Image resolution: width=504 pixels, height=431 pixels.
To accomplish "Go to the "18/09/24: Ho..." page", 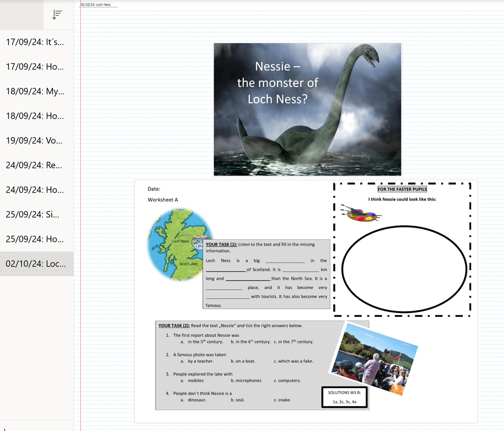I will pos(35,116).
